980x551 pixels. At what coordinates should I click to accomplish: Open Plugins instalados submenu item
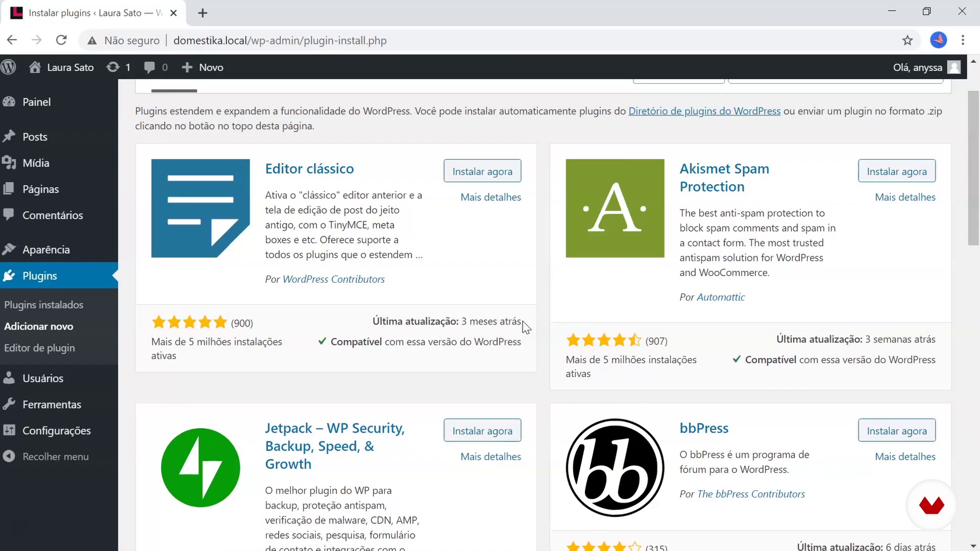coord(44,305)
